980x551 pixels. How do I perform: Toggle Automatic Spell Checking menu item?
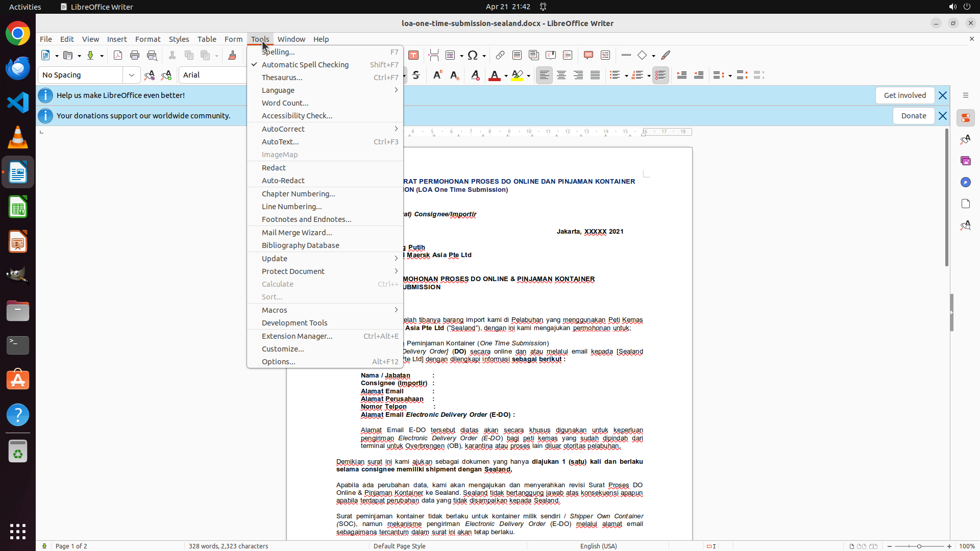[x=305, y=65]
